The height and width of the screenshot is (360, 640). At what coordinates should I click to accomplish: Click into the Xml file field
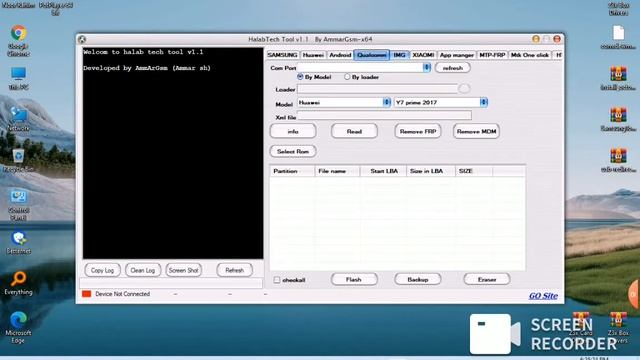pyautogui.click(x=384, y=116)
